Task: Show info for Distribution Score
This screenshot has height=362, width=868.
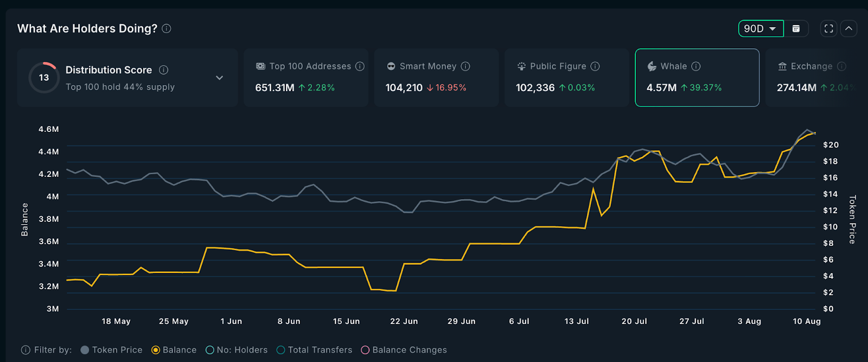Action: click(x=163, y=70)
